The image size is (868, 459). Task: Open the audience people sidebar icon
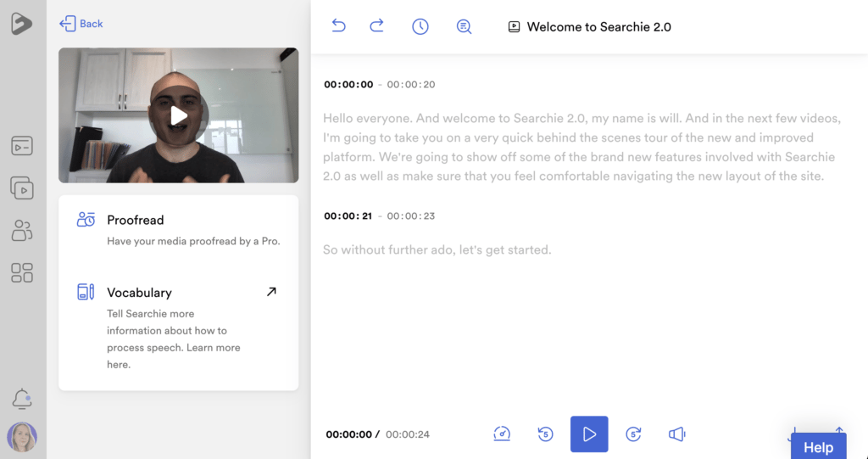click(x=22, y=230)
